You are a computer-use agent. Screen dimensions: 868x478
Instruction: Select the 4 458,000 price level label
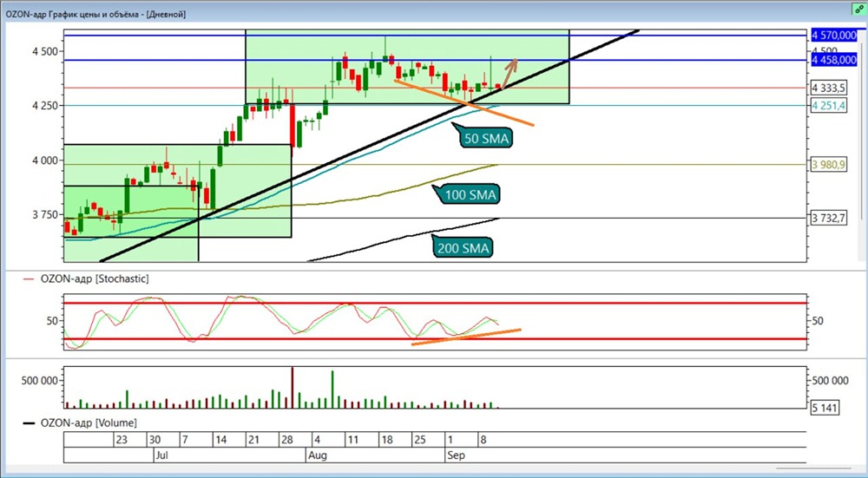point(833,60)
